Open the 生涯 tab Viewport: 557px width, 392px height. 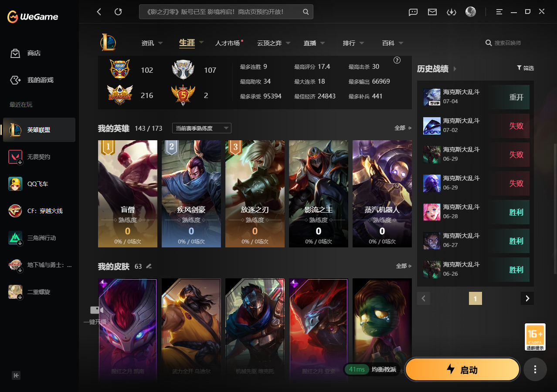pos(187,43)
